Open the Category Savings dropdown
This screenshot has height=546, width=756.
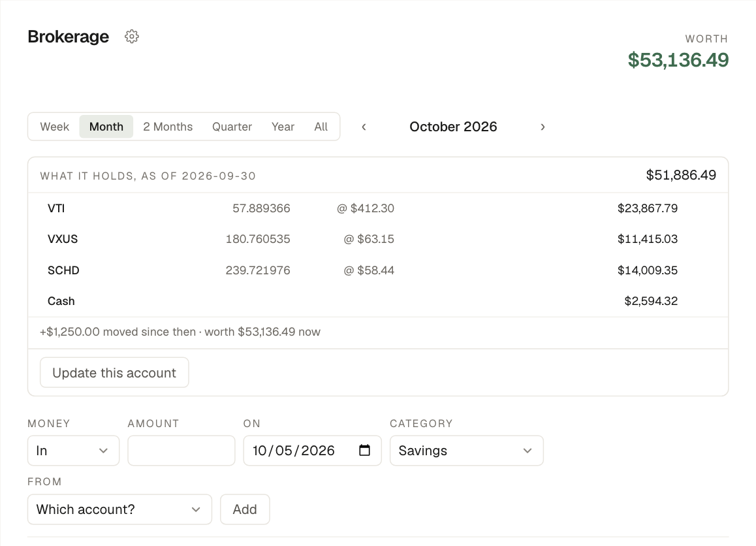[x=467, y=451]
